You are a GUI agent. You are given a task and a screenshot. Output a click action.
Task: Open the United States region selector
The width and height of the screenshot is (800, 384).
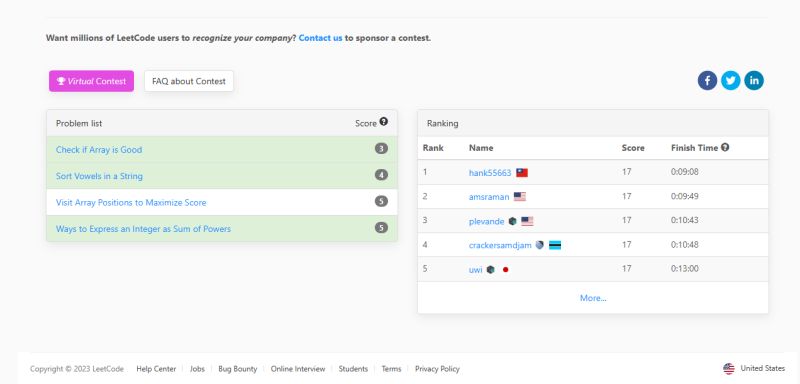point(754,368)
